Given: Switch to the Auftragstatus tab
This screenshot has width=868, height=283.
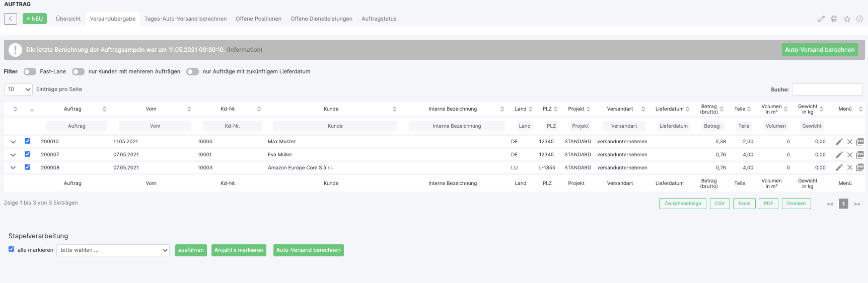Looking at the screenshot, I should click(379, 19).
